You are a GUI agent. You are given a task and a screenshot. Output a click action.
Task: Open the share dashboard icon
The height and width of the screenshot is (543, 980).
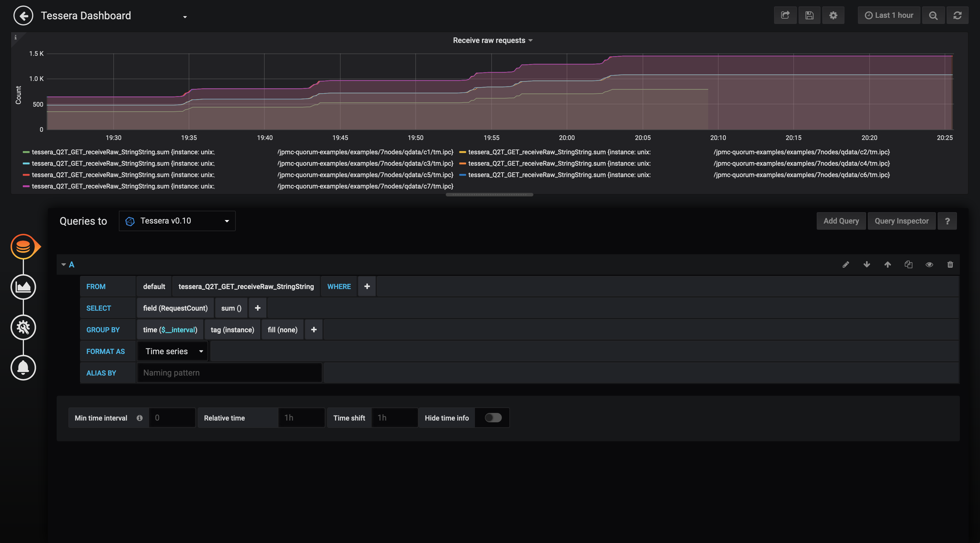[x=785, y=15]
